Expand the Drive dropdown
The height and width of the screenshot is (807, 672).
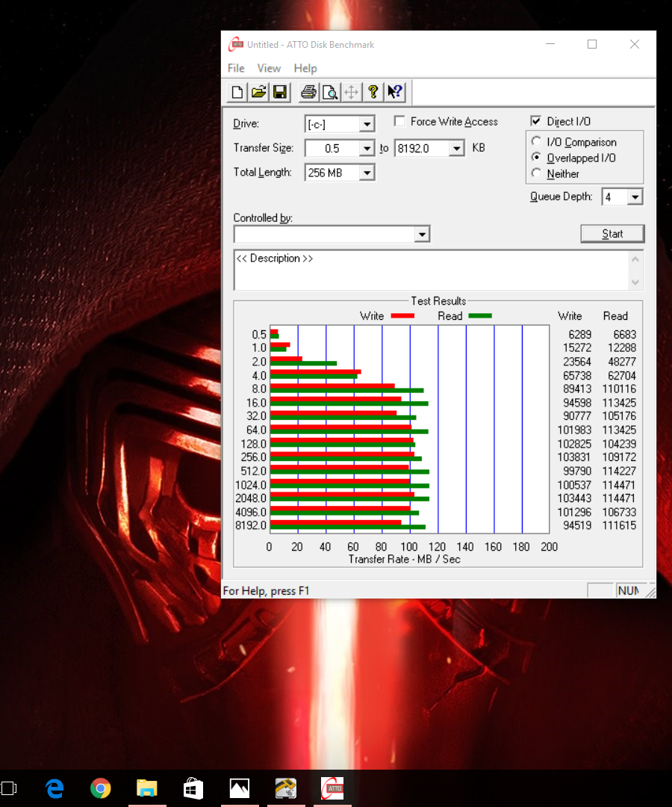point(367,124)
